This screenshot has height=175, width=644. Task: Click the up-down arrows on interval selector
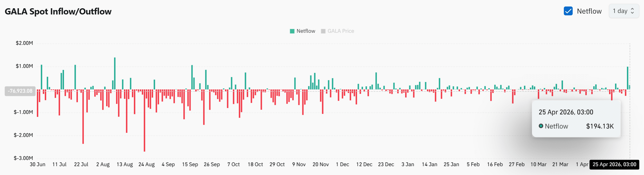[632, 11]
